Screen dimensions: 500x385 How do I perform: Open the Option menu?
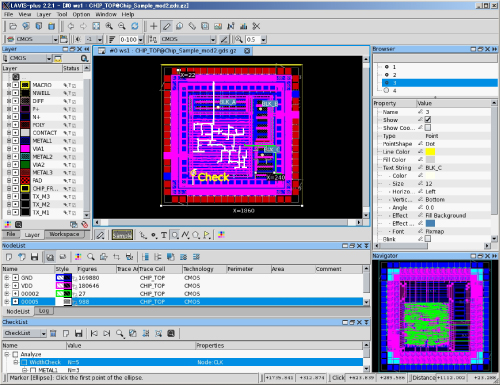tap(81, 14)
